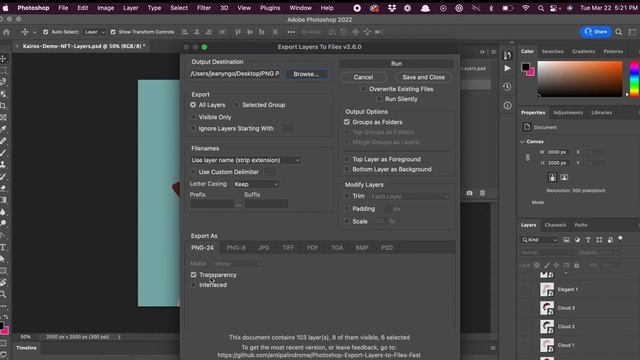Select the PNG-24 export tab
Viewport: 640px width, 360px height.
point(202,248)
